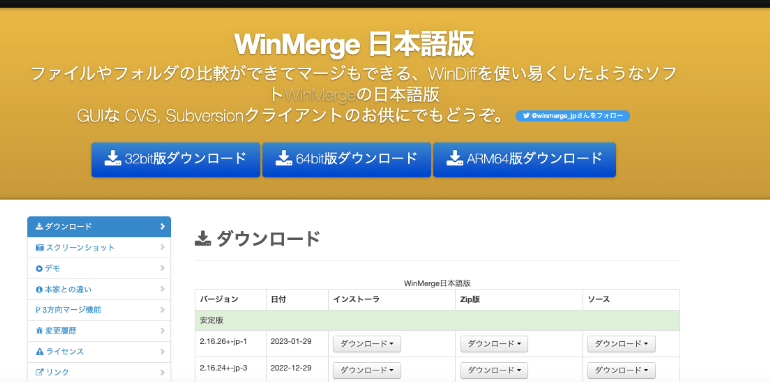Open ソース dropdown for 2.16.24+-jp-3
Image resolution: width=770 pixels, height=382 pixels.
(x=621, y=370)
